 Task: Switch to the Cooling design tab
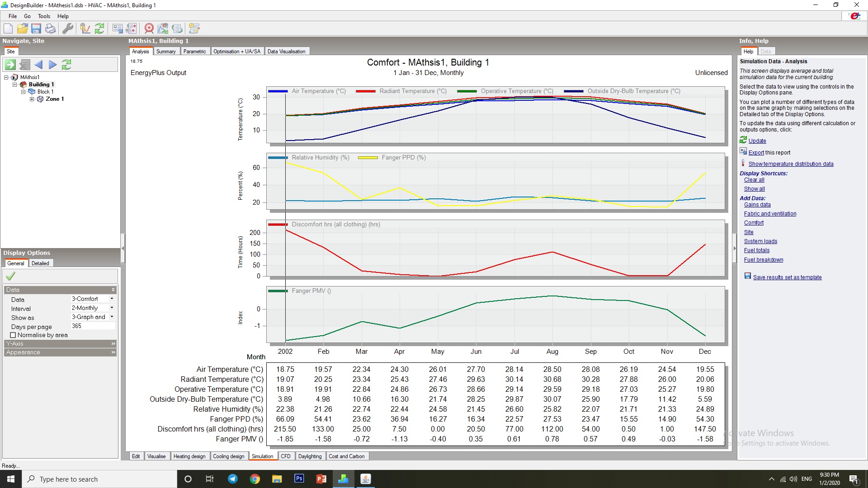point(228,456)
